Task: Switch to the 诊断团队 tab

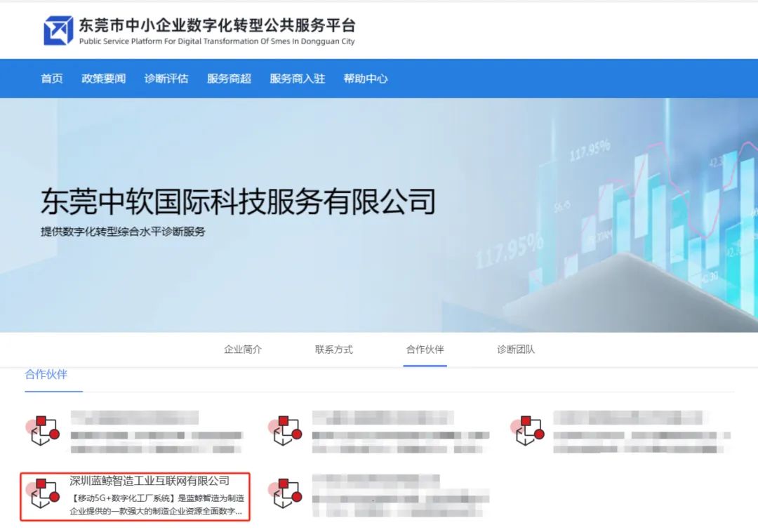Action: pos(516,350)
